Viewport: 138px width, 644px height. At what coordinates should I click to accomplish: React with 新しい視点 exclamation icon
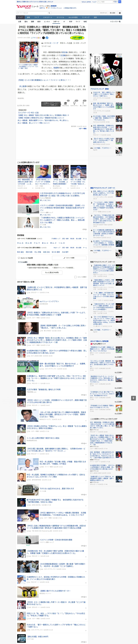[x=83, y=103]
